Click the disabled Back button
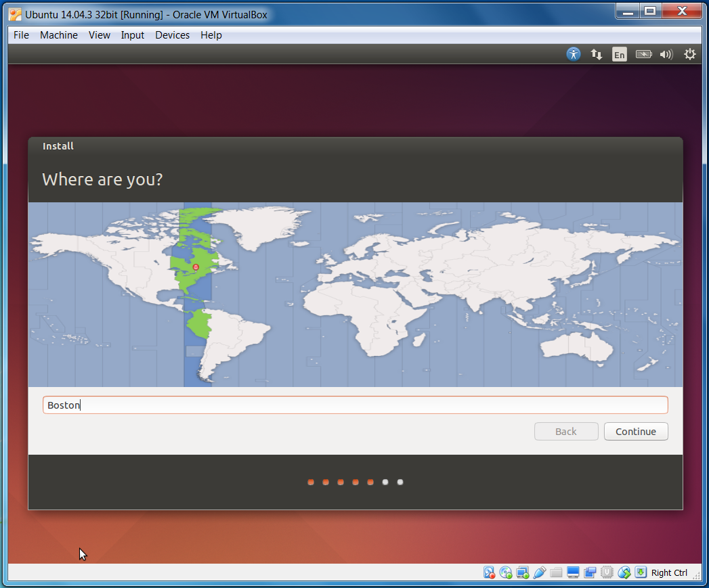 pyautogui.click(x=566, y=431)
